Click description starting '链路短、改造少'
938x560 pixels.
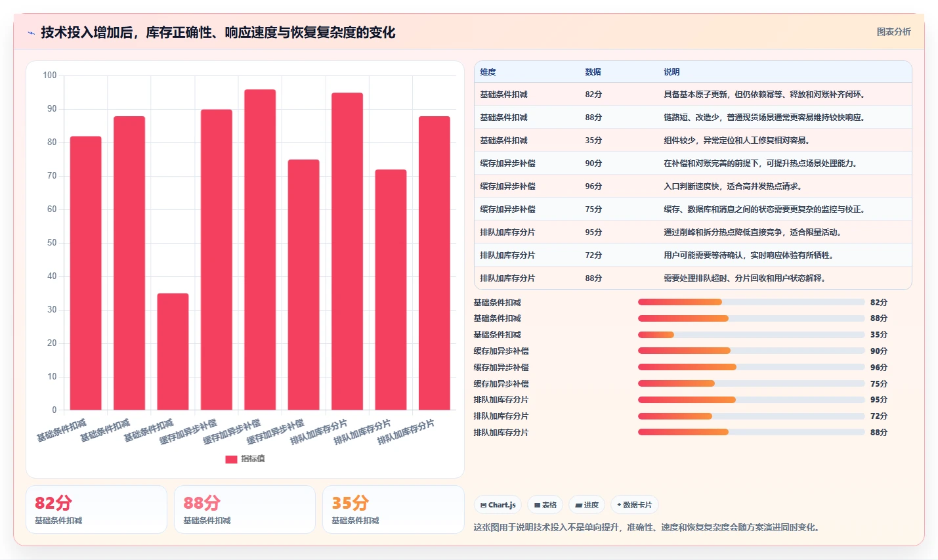click(x=765, y=118)
